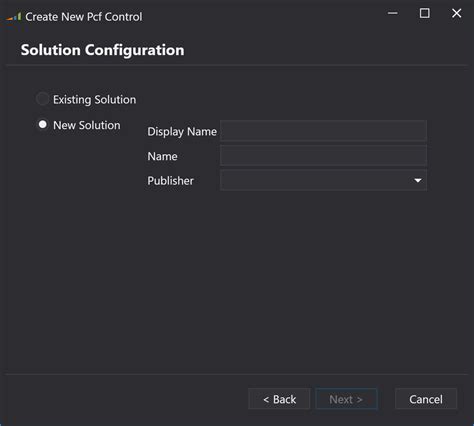Open the Publisher combo box
The width and height of the screenshot is (474, 426).
[323, 180]
